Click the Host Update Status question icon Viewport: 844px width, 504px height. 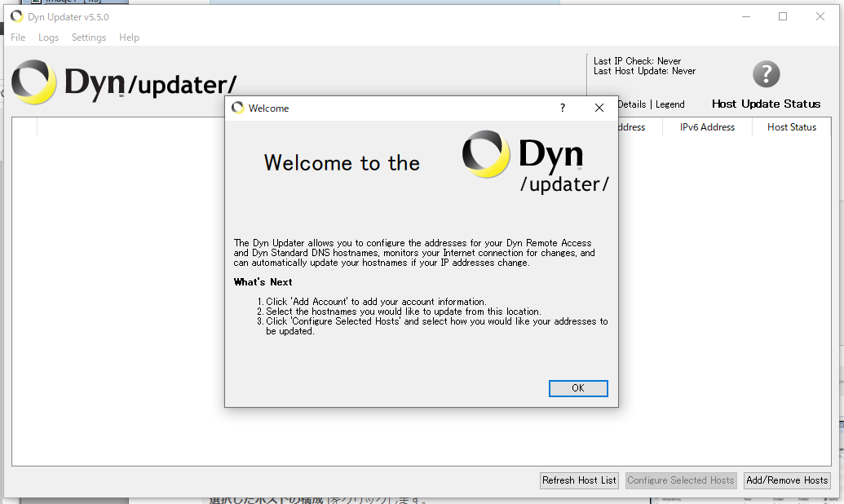[x=766, y=73]
